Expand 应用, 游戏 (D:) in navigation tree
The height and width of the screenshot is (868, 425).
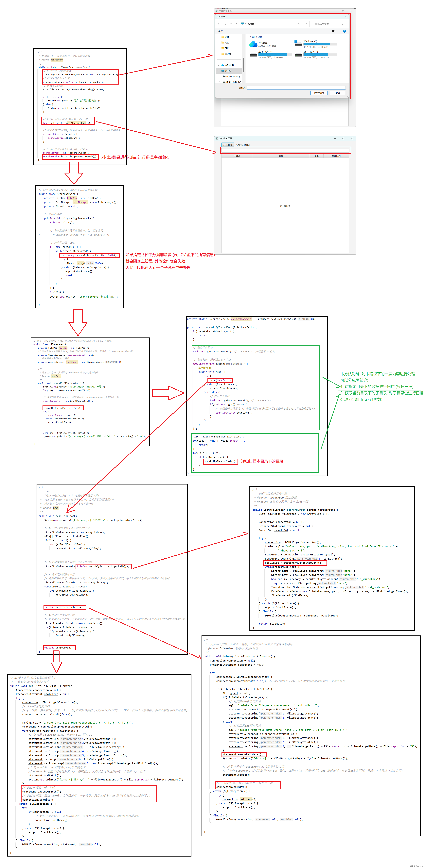[220, 82]
